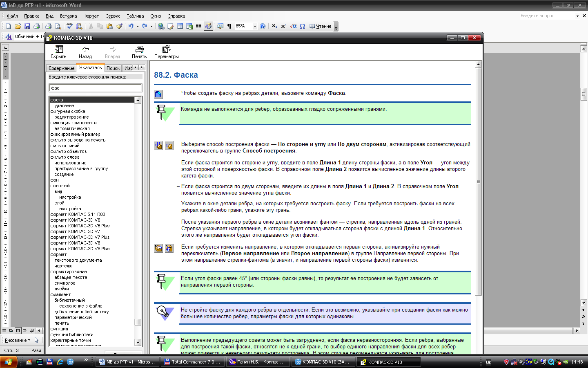Open the Правка menu
588x368 pixels.
(32, 16)
